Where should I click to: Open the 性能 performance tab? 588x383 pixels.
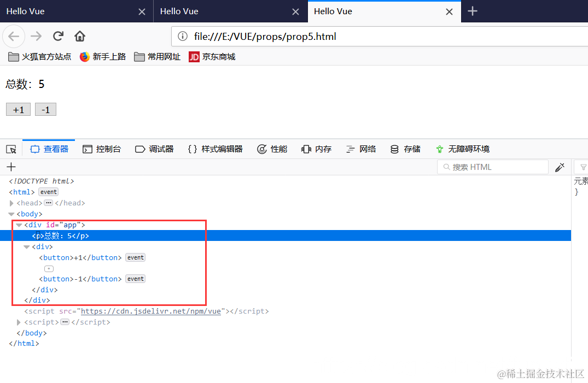tap(272, 149)
